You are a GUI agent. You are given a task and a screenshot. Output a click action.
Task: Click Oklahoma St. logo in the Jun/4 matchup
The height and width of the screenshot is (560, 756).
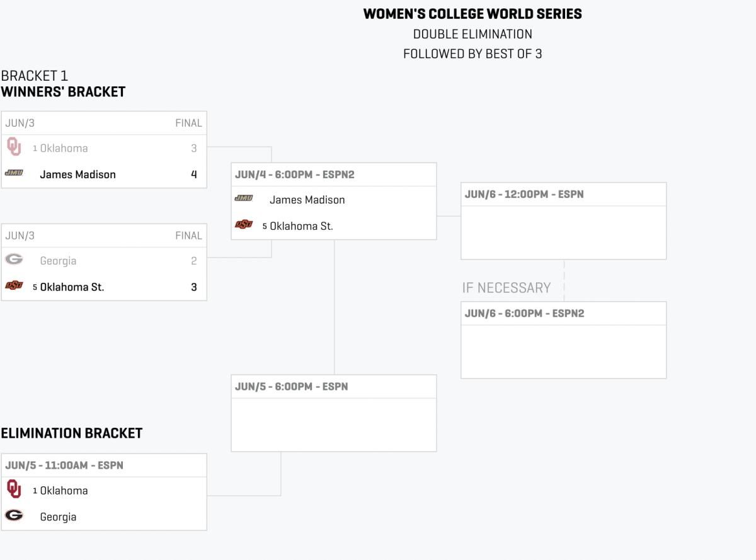(x=244, y=225)
